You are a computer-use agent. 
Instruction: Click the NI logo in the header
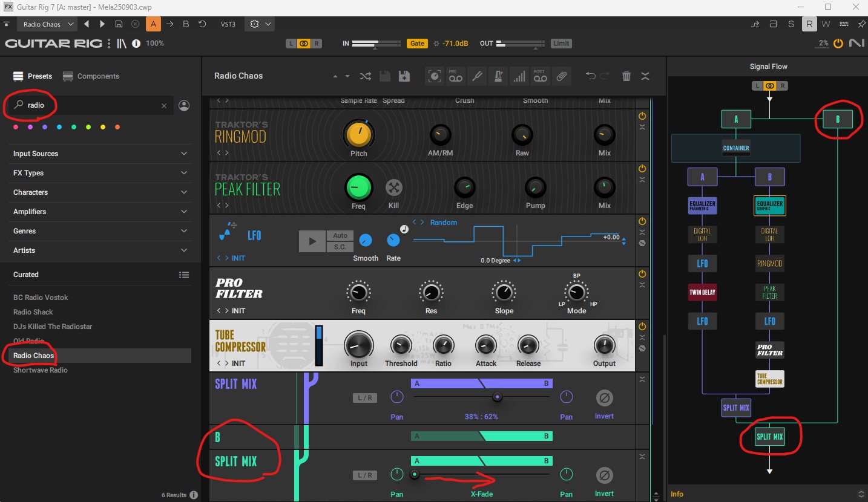(856, 44)
